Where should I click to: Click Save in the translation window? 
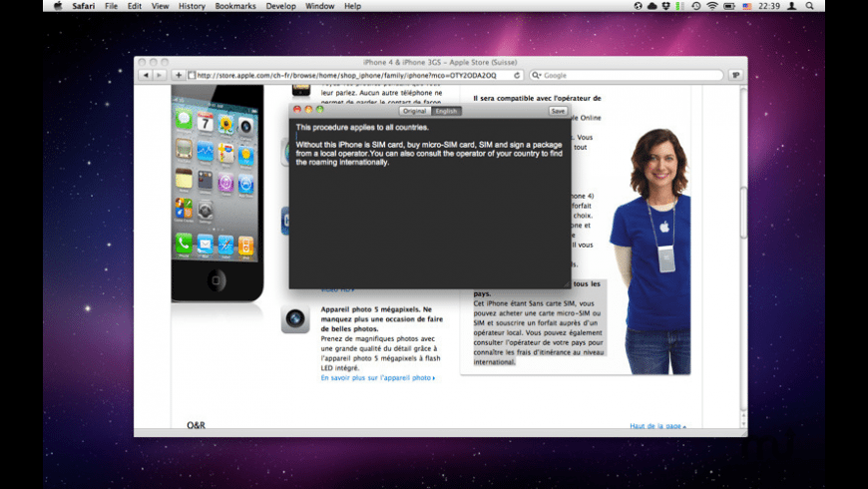click(x=558, y=111)
